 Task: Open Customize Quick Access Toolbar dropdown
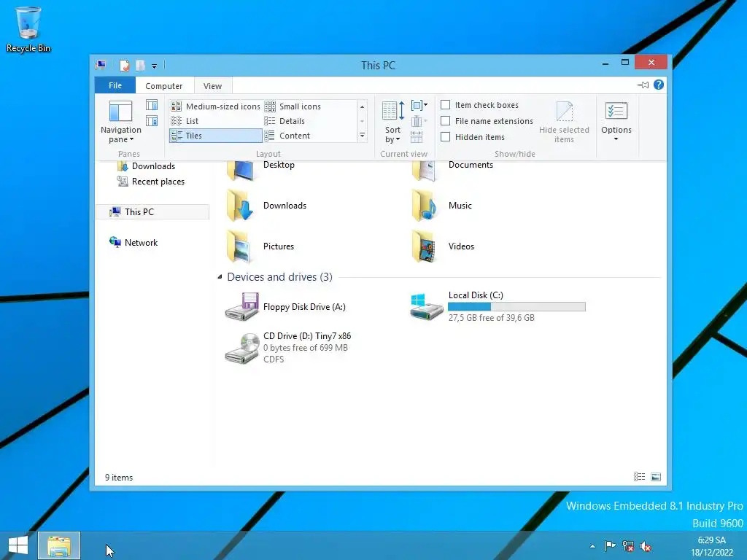(x=154, y=66)
